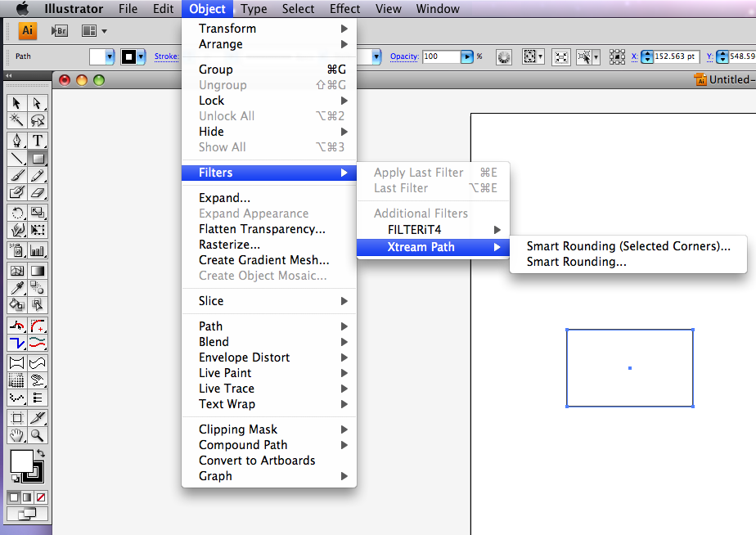
Task: Select the Blob Brush tool
Action: pyautogui.click(x=17, y=192)
